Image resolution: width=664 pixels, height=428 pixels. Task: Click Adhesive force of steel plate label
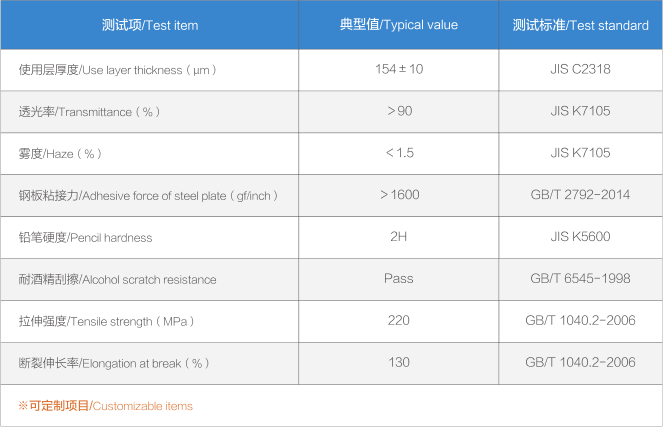click(148, 196)
